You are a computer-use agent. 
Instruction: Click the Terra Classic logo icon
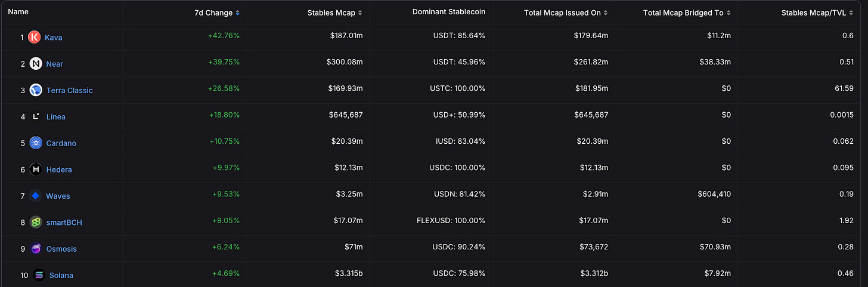(36, 90)
